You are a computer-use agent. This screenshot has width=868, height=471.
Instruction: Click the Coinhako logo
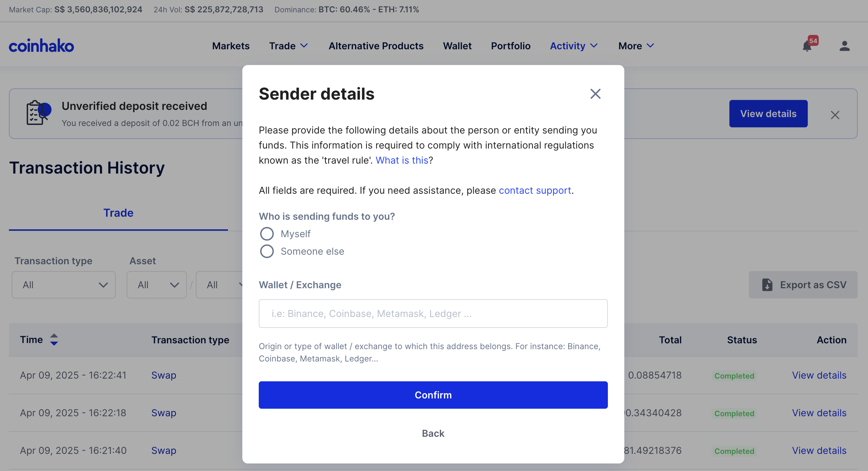coord(41,46)
